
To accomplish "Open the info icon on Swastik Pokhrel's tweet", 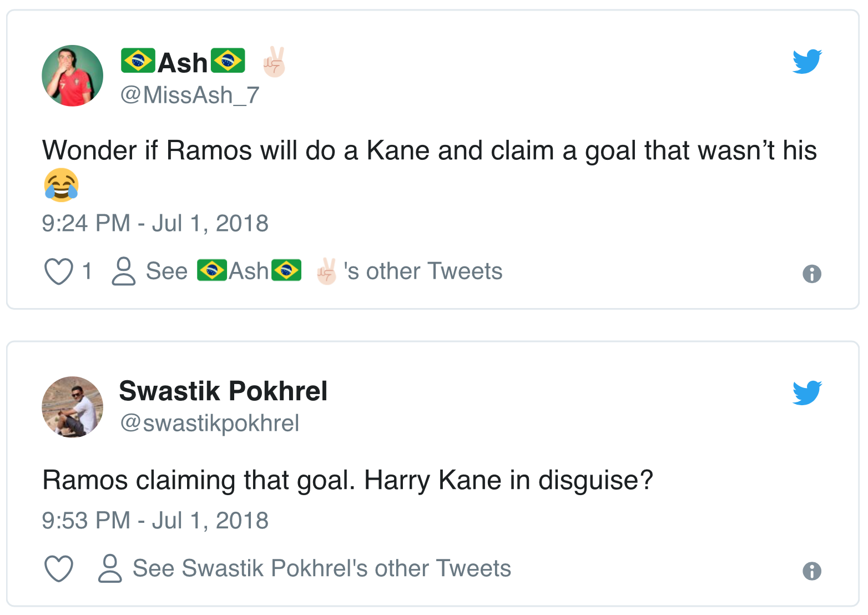I will pyautogui.click(x=811, y=571).
